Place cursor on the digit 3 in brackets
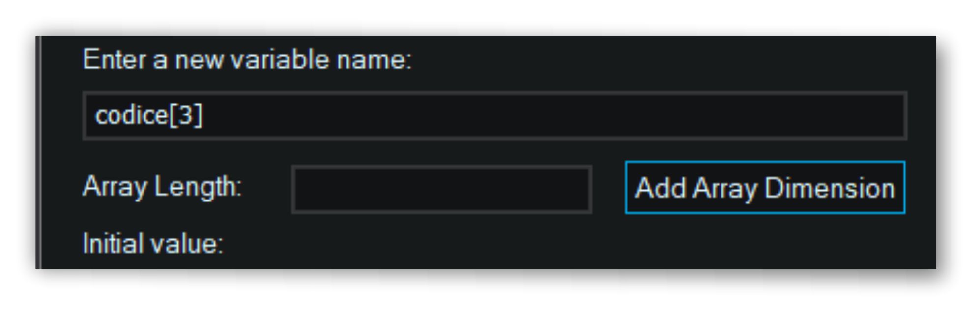This screenshot has height=314, width=980. [185, 115]
